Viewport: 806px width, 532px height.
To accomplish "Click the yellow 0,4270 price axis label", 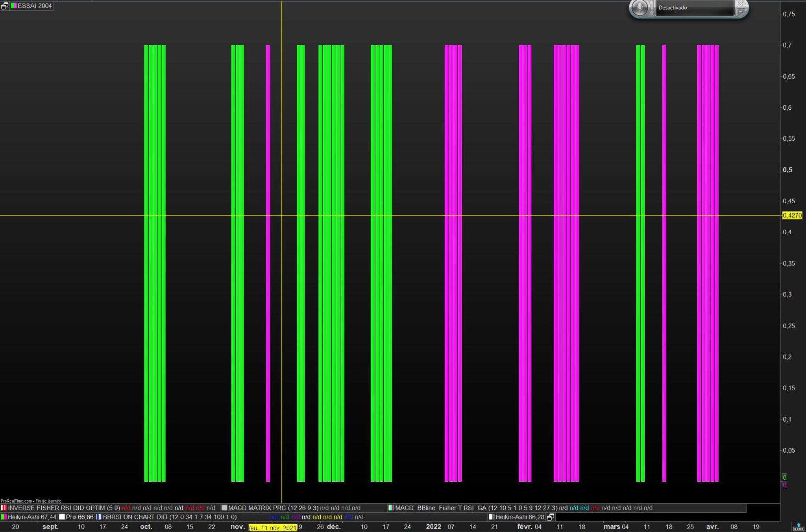I will tap(792, 215).
